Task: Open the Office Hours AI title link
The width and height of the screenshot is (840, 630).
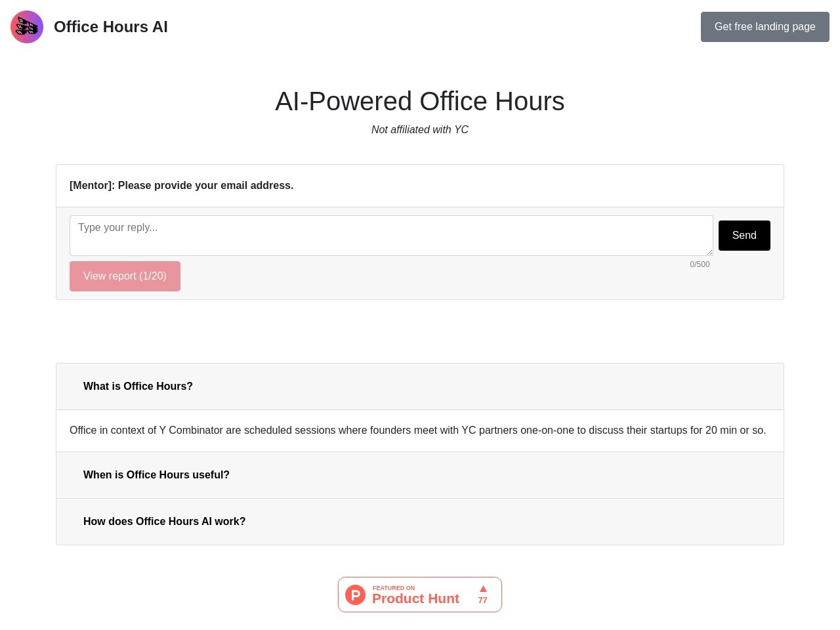Action: [111, 27]
